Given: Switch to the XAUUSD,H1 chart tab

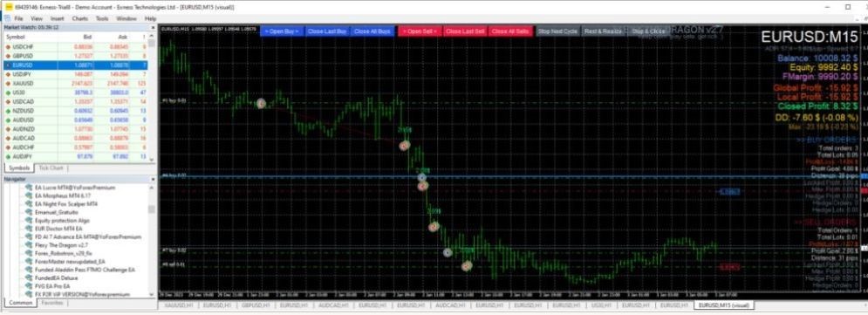Looking at the screenshot, I should tap(178, 305).
